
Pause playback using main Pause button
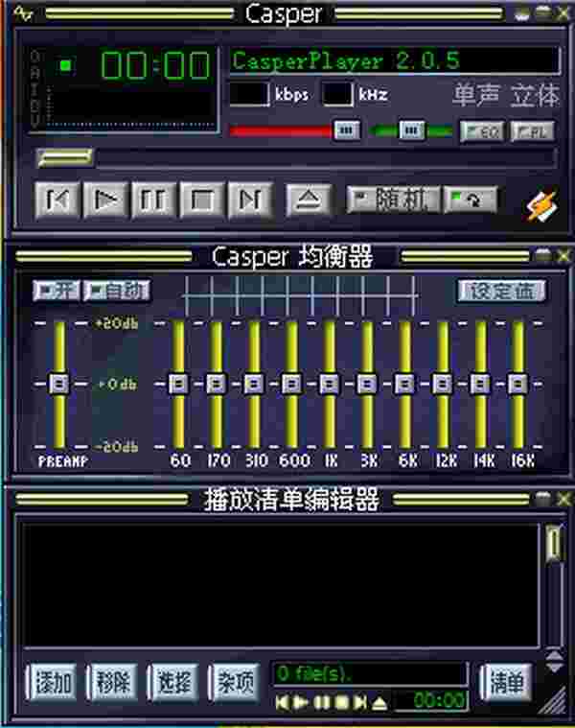tap(154, 200)
